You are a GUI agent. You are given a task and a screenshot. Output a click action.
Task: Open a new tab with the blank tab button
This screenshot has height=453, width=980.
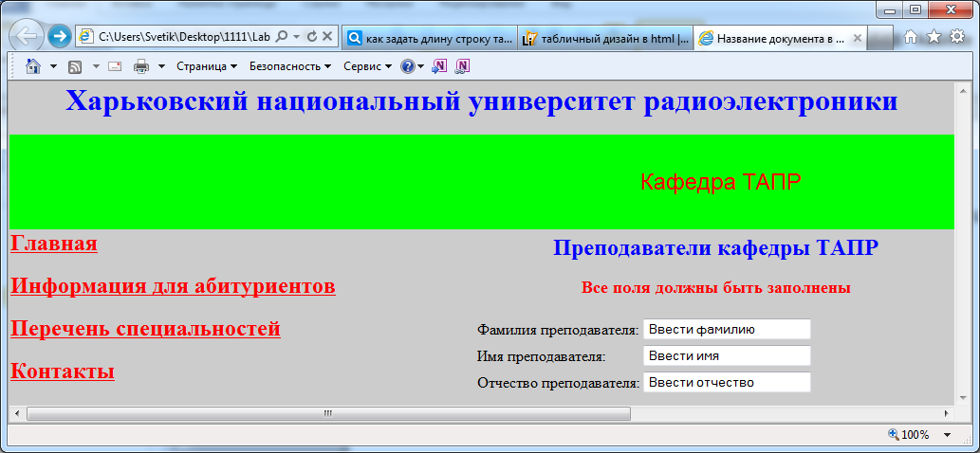click(880, 39)
